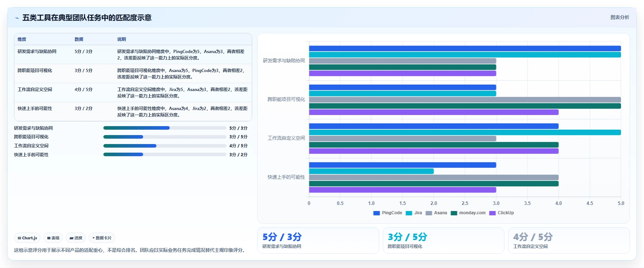Click the blue PingCode bar in the 工作流自定义空间 group
Viewport: 644px width, 268px height.
[x=434, y=126]
